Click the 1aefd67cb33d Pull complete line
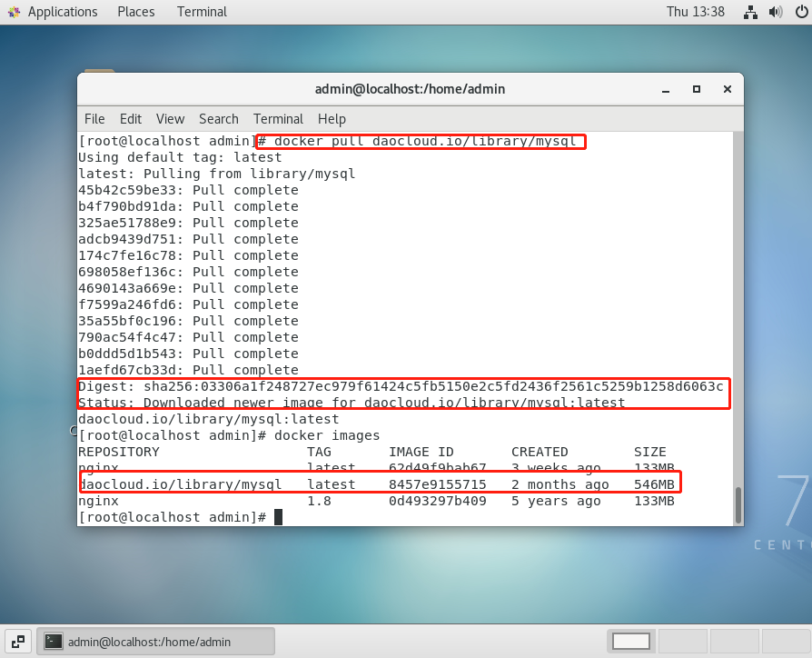The image size is (812, 658). (189, 370)
